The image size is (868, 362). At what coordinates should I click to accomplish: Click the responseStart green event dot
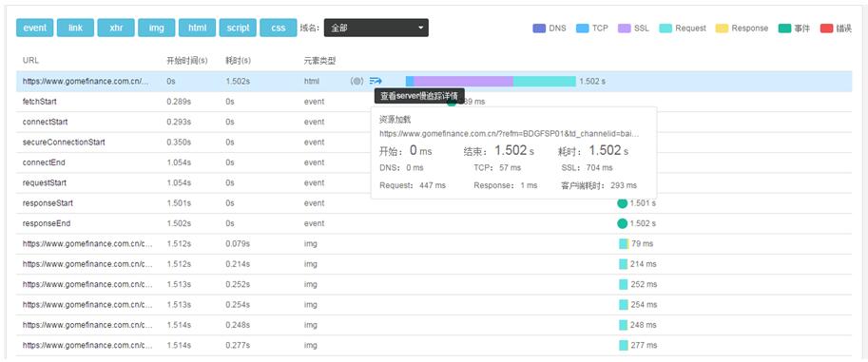tap(622, 203)
